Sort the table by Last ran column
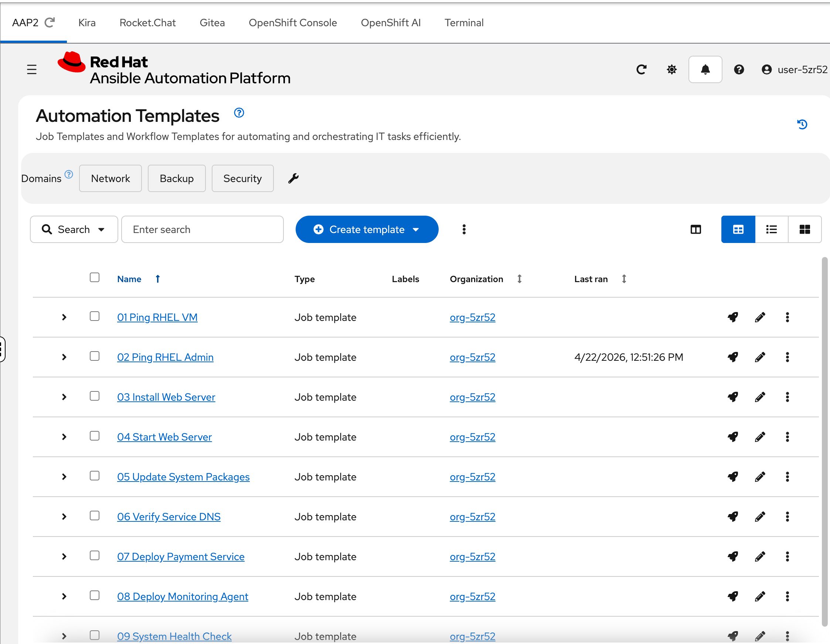This screenshot has height=644, width=830. coord(600,279)
